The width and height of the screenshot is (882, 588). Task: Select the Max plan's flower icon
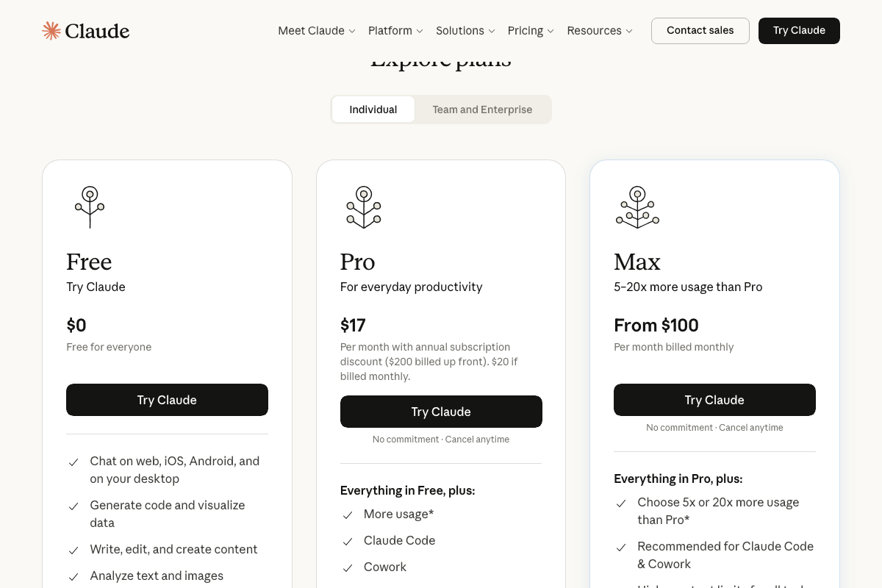pos(637,207)
